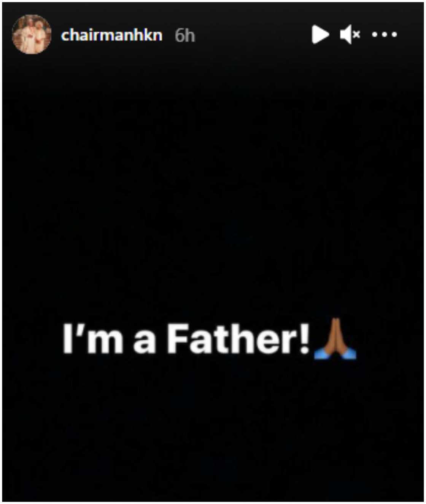The width and height of the screenshot is (426, 504).
Task: Resume playback with the triangle icon
Action: tap(320, 35)
